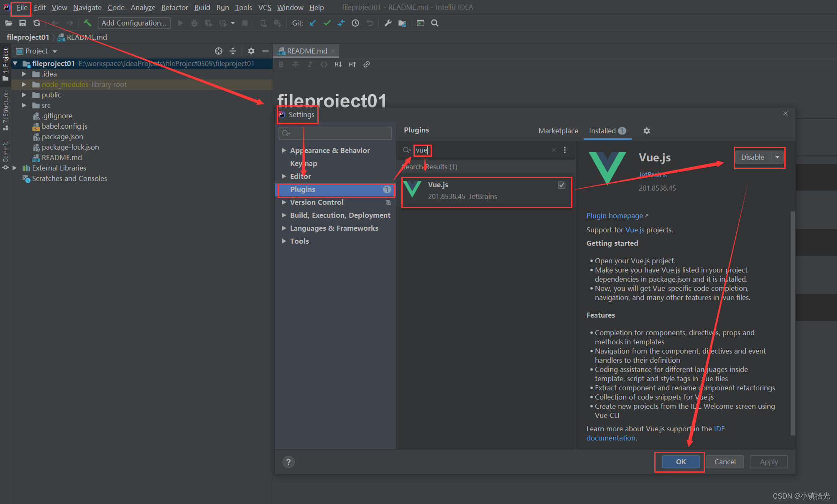
Task: Expand the .idea folder
Action: [x=24, y=74]
